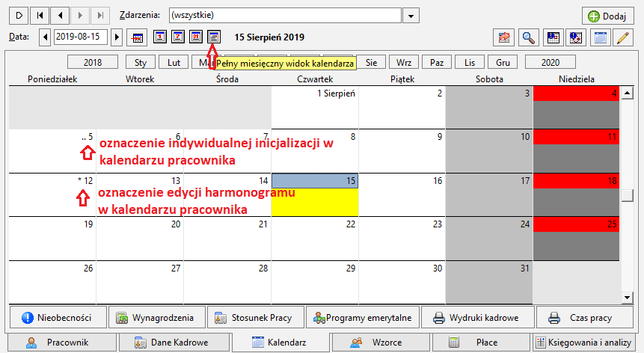Click the pencil edit icon
This screenshot has width=644, height=353.
623,37
